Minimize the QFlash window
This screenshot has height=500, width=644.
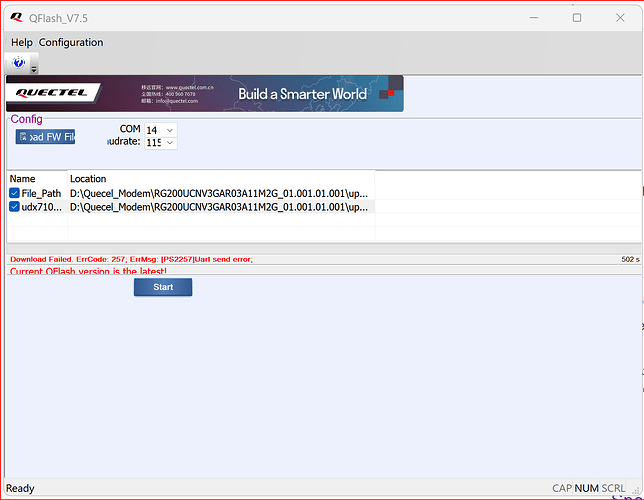coord(531,17)
